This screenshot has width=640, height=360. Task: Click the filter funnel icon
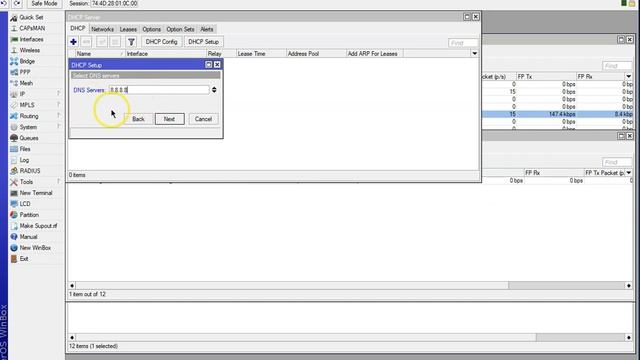[x=131, y=42]
